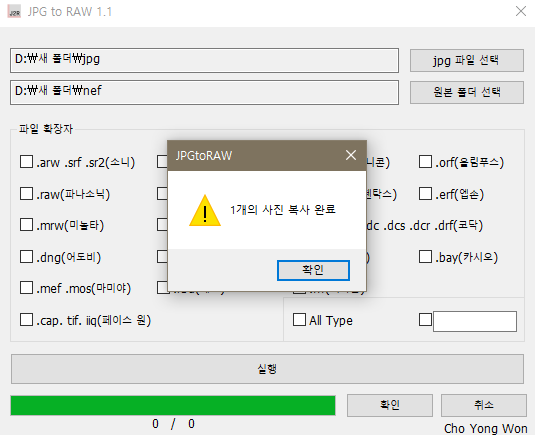Toggle the .mef .mos (마미야) checkbox
Screen dimensions: 535x435
pyautogui.click(x=26, y=288)
